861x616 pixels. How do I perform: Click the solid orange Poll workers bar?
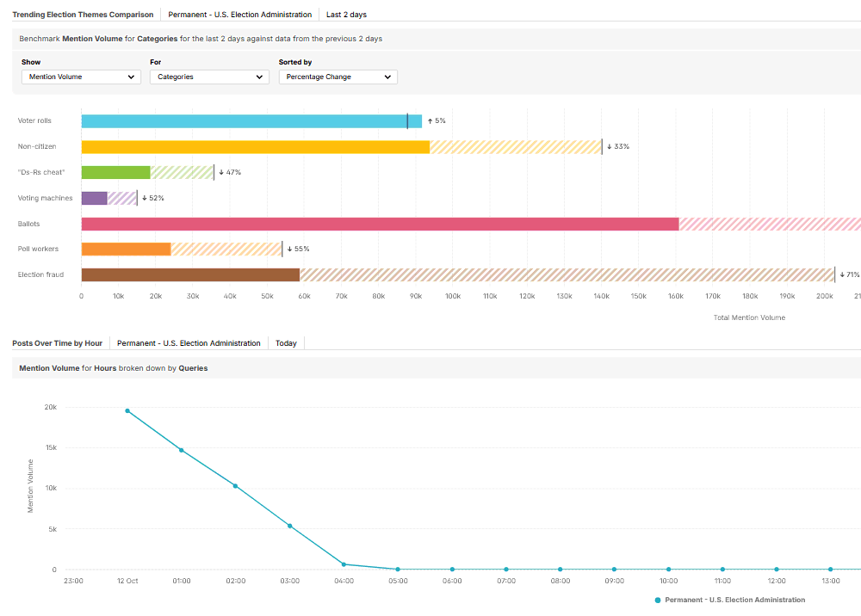point(126,249)
